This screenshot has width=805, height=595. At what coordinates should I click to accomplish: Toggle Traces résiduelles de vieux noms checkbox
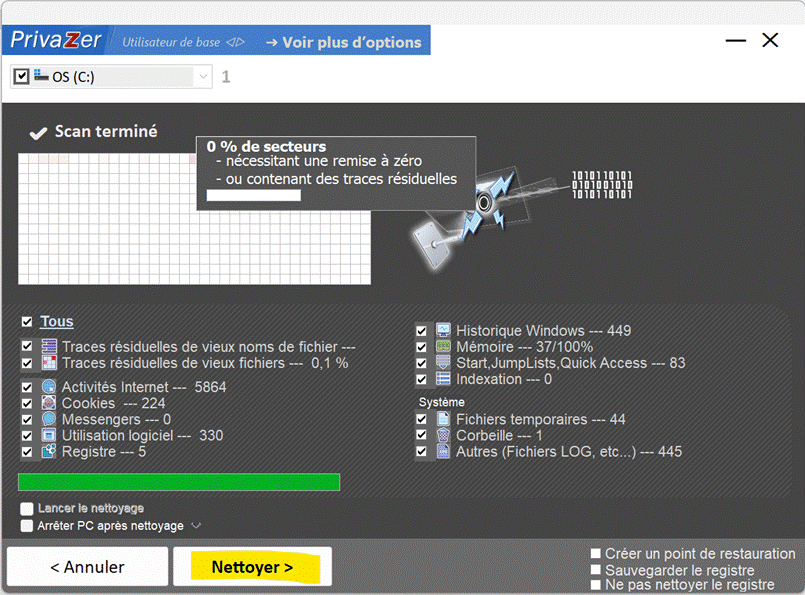[27, 347]
